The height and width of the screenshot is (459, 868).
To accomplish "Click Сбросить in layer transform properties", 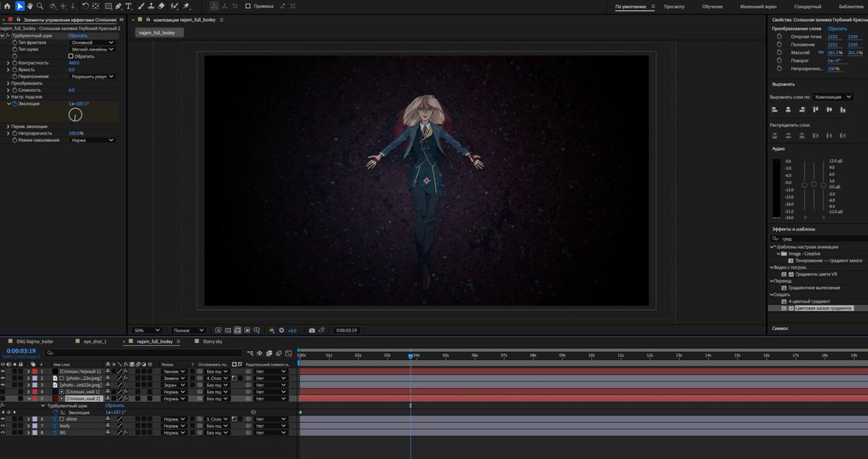I will click(837, 28).
